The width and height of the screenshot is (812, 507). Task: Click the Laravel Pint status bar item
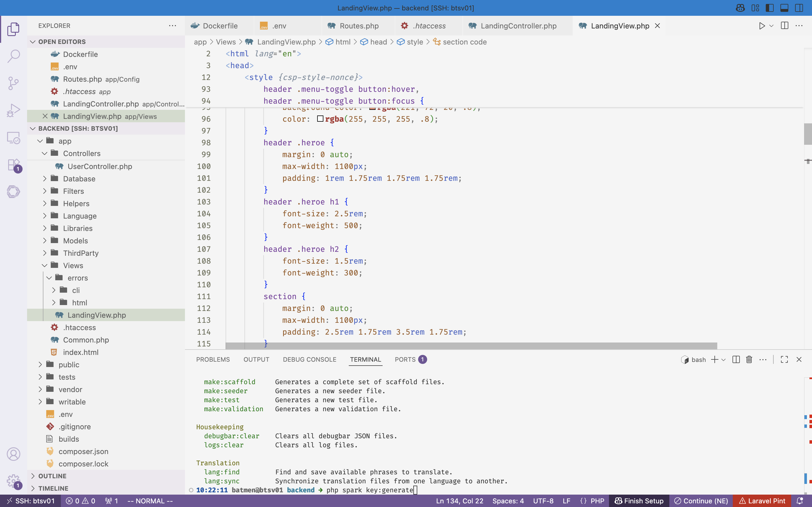(762, 501)
